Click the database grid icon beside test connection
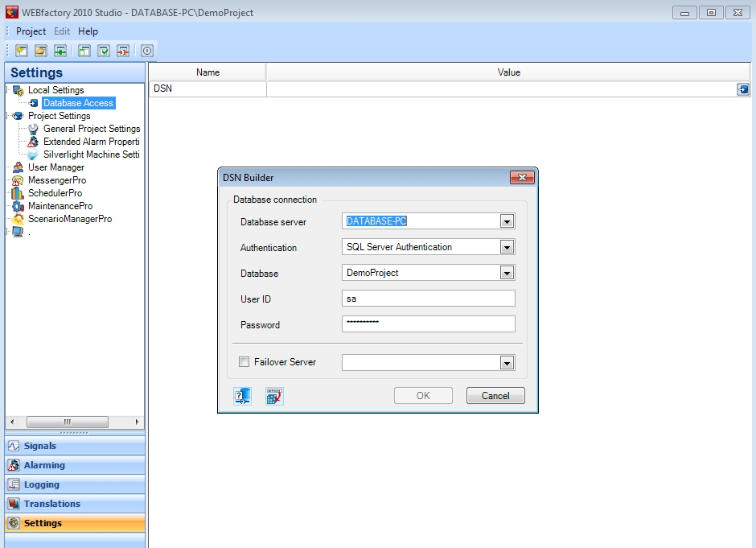Viewport: 756px width, 548px height. coord(275,396)
